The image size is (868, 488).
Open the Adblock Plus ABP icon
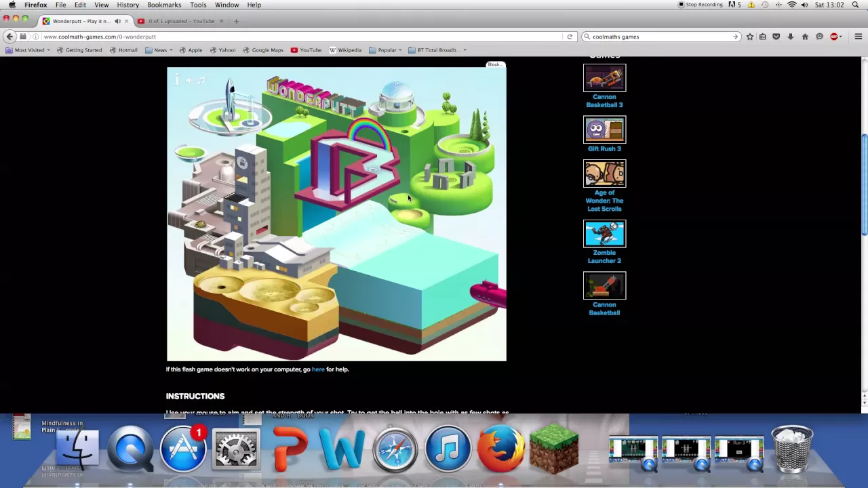(x=835, y=37)
